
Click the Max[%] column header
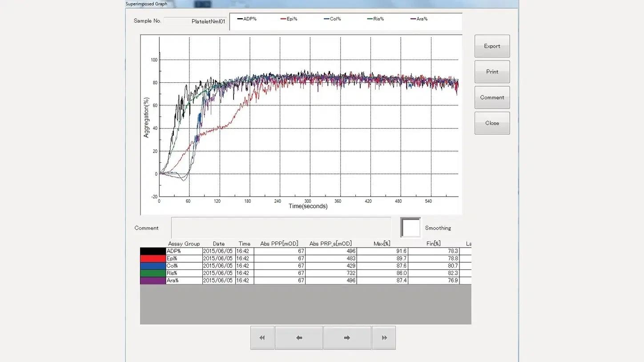point(382,244)
